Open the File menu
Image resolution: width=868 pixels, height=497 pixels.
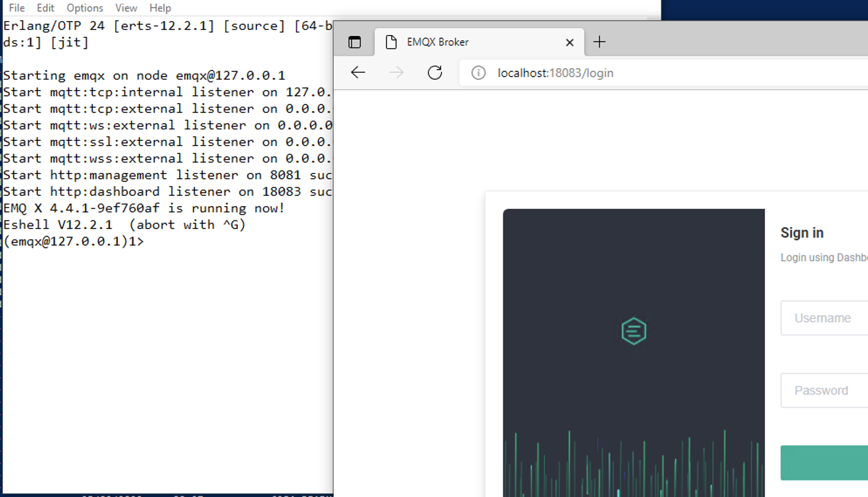click(17, 8)
